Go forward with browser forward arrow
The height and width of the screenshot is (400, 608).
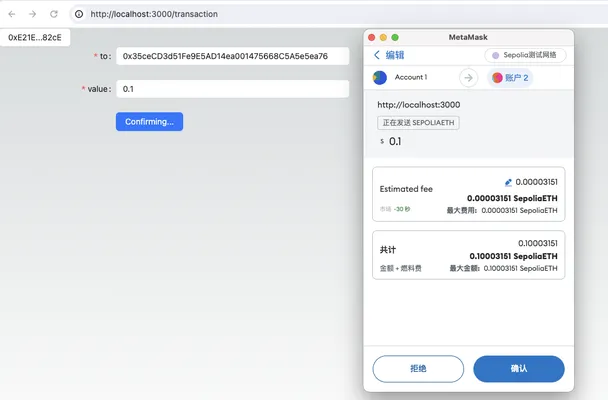pyautogui.click(x=33, y=14)
